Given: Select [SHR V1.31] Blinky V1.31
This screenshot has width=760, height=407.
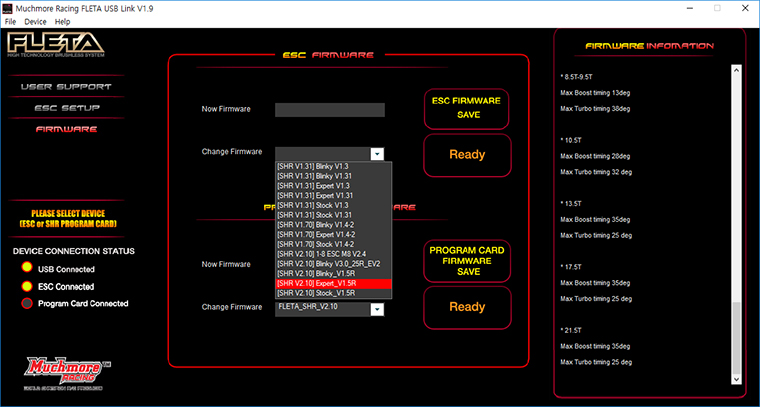Looking at the screenshot, I should pos(333,176).
